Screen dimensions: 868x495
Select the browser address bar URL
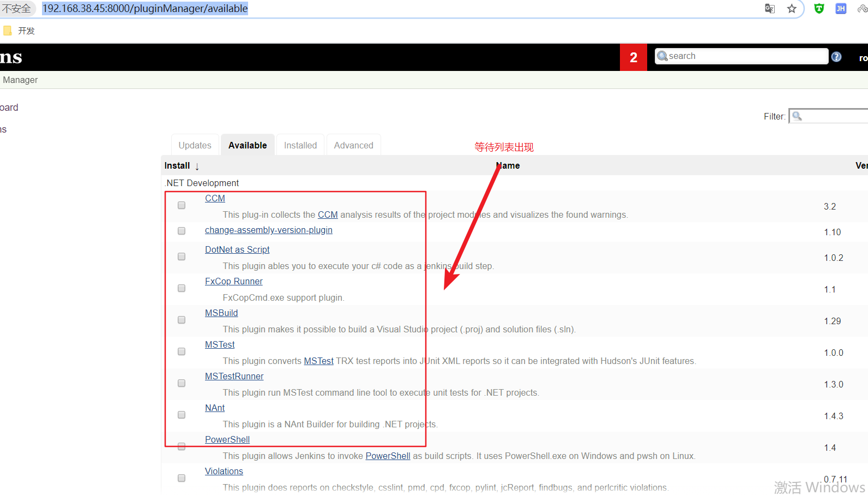[x=145, y=9]
